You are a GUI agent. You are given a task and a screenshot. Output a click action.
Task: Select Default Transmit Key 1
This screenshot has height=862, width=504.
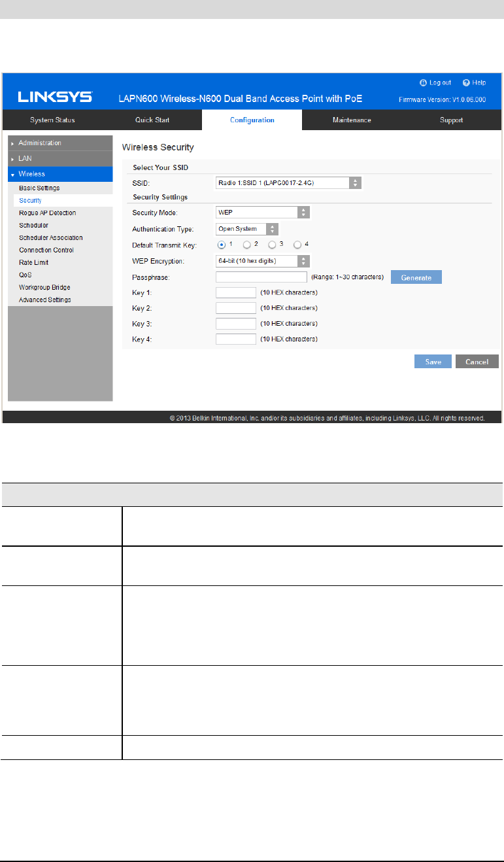pyautogui.click(x=222, y=245)
